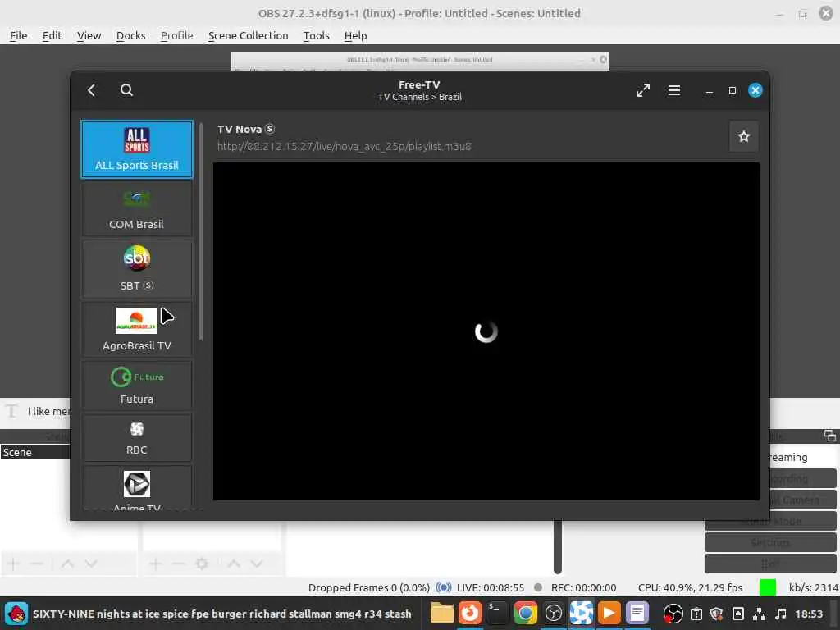840x630 pixels.
Task: Click the channel list scrollbar
Action: pyautogui.click(x=201, y=231)
